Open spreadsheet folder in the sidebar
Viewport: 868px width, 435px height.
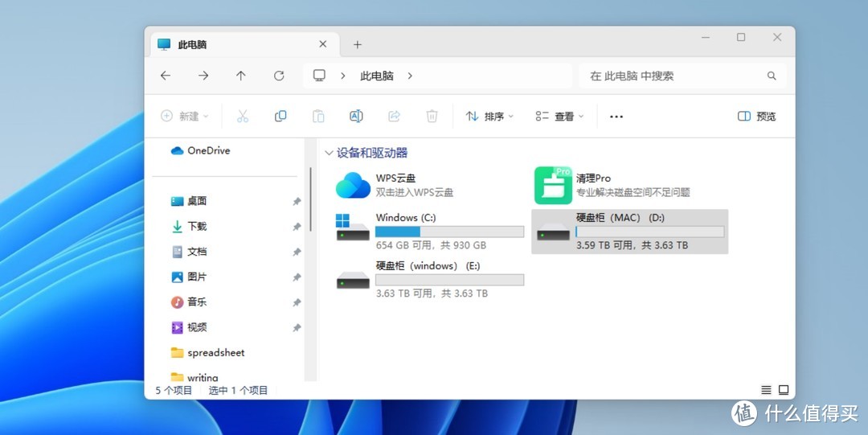point(207,352)
